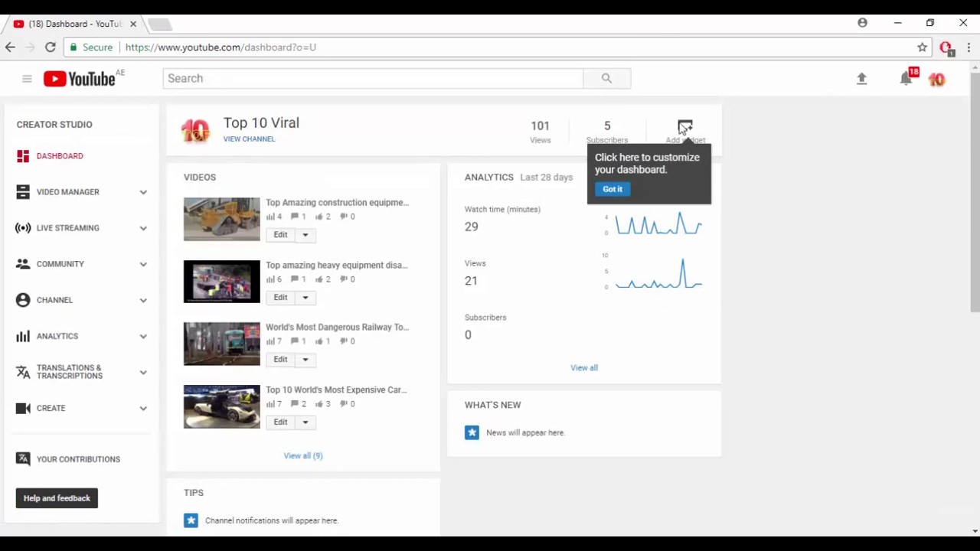Edit the construction equipment video
The image size is (980, 551).
tap(280, 235)
